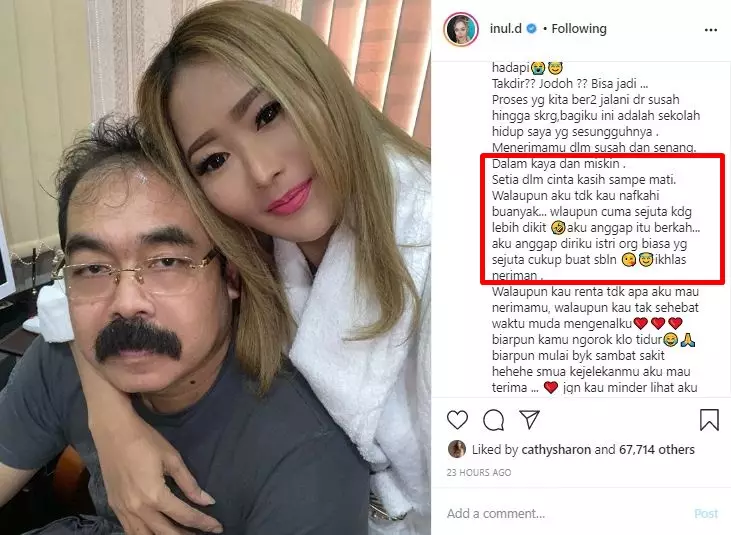
Task: Click the three red hearts emoji in caption
Action: [658, 323]
